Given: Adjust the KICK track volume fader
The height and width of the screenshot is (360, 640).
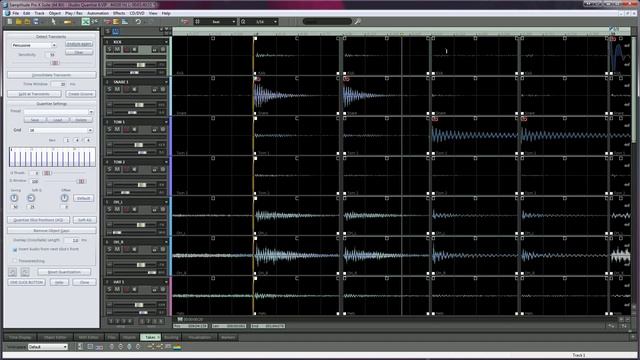Looking at the screenshot, I should click(140, 65).
